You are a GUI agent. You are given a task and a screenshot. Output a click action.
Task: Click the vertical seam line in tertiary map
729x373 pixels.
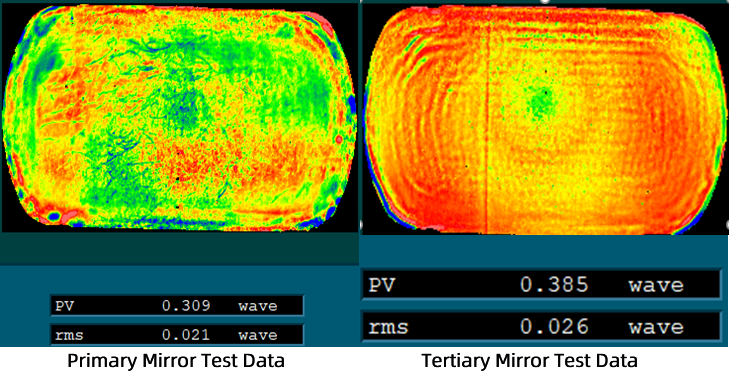pyautogui.click(x=487, y=126)
